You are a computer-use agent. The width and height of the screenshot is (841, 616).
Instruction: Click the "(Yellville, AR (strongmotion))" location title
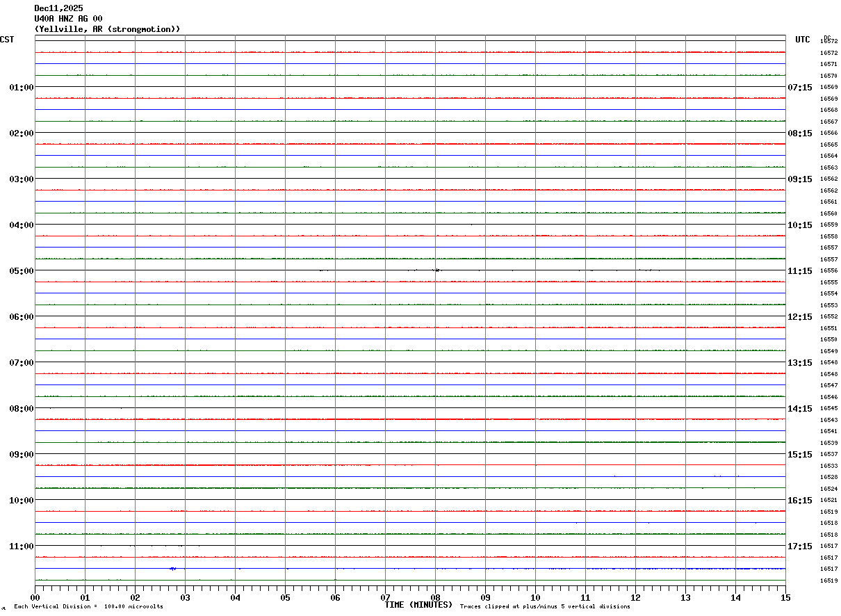point(108,29)
